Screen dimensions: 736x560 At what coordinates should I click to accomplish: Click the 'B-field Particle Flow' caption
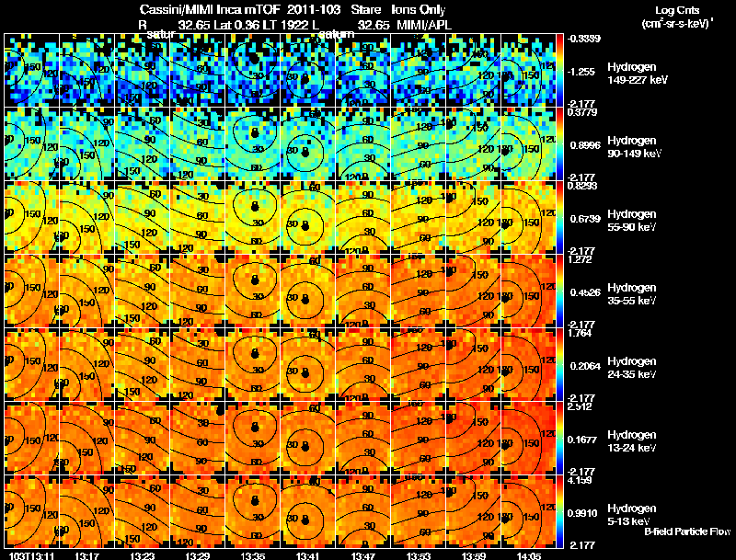tap(687, 531)
